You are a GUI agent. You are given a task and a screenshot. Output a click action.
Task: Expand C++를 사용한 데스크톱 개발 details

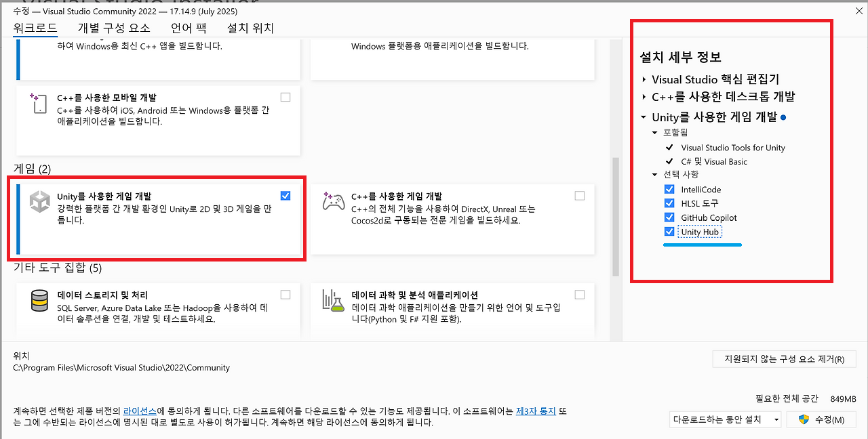pyautogui.click(x=644, y=97)
